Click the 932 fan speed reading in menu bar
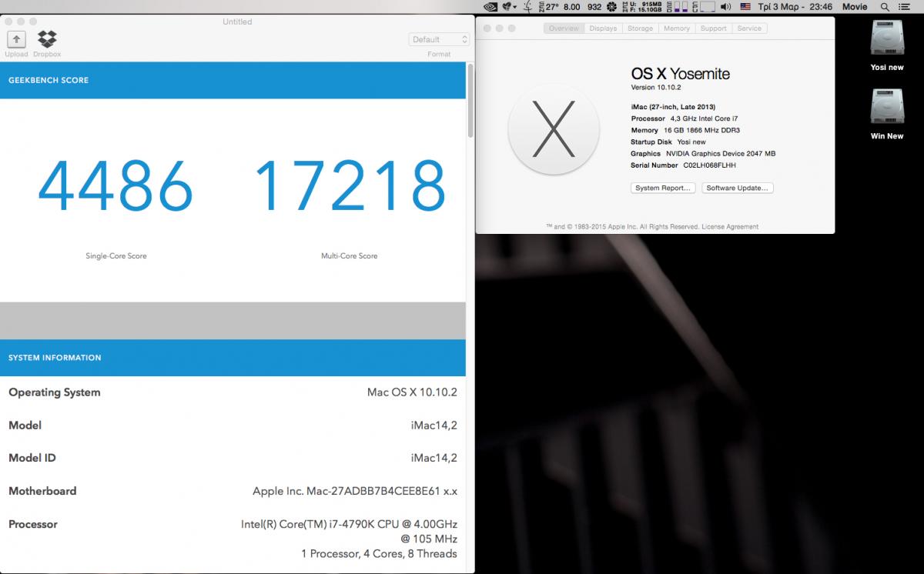 tap(594, 6)
